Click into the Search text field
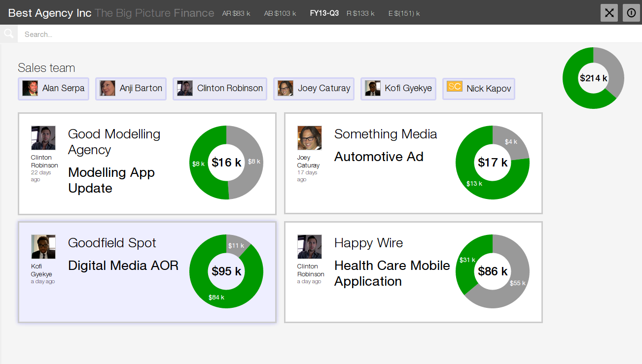The height and width of the screenshot is (364, 642). [296, 34]
